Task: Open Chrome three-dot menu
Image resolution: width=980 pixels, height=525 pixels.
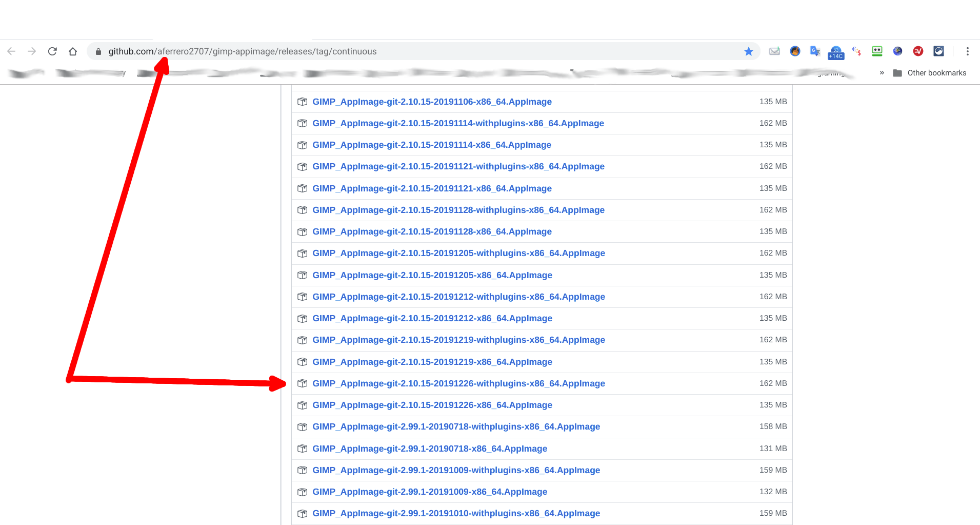Action: 967,51
